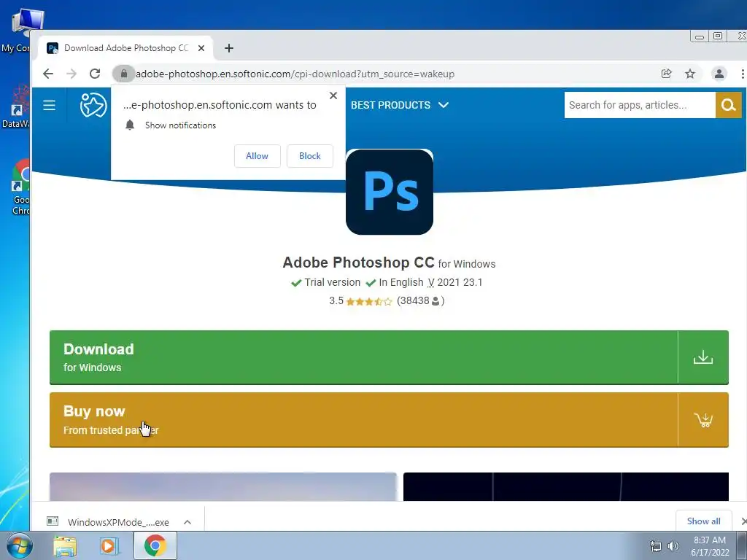This screenshot has width=747, height=560.
Task: Click Show all downloads
Action: tap(704, 521)
